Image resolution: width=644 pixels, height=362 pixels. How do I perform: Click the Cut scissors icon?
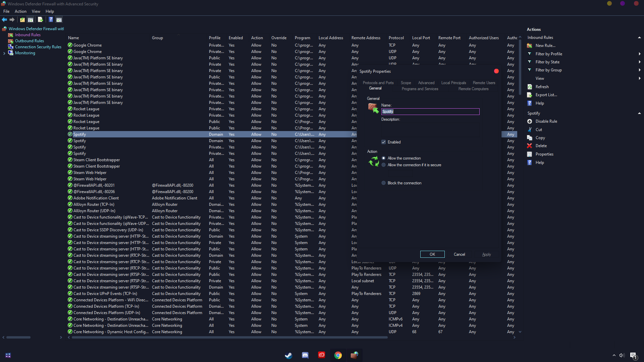(x=530, y=130)
